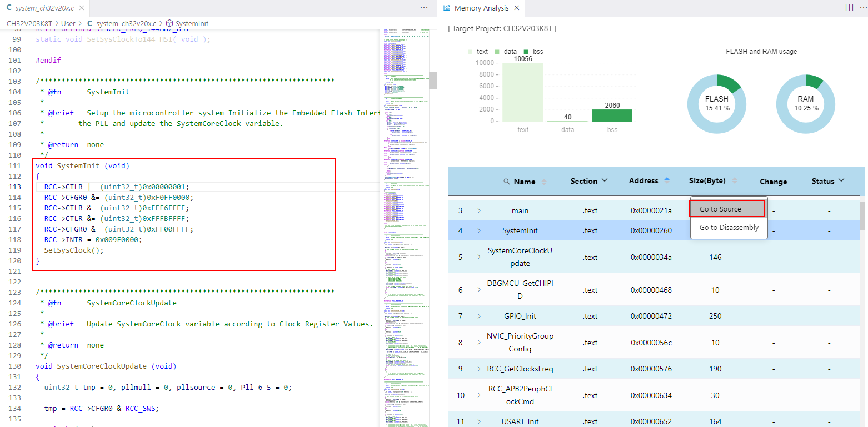
Task: Click the code minimap
Action: click(405, 228)
